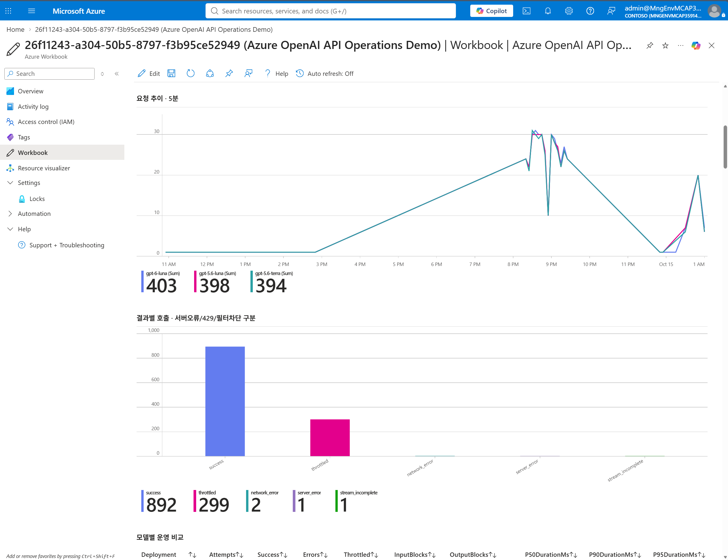Toggle expand/collapse all menu groups arrows
Viewport: 728px width, 560px height.
(x=102, y=73)
